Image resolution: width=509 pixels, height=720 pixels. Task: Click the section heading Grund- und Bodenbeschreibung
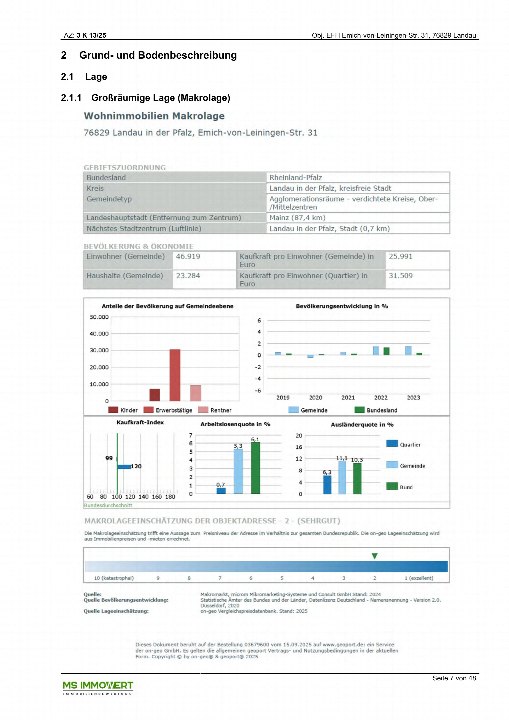pyautogui.click(x=158, y=55)
